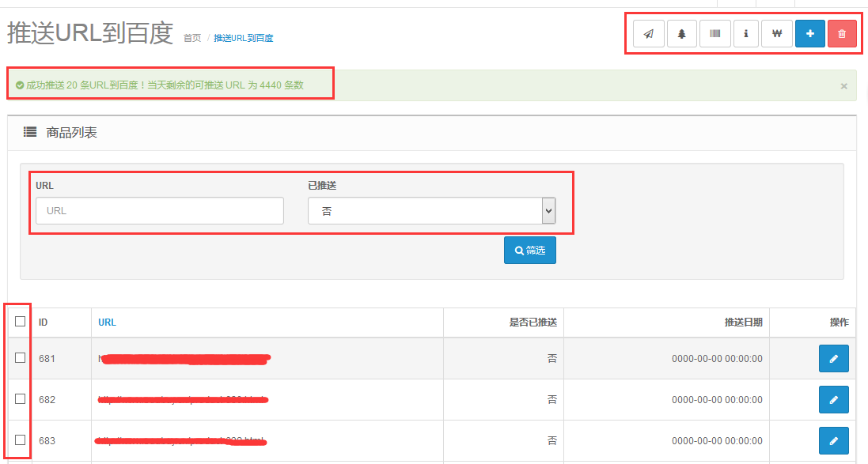Click the 筛选 filter button

(529, 251)
